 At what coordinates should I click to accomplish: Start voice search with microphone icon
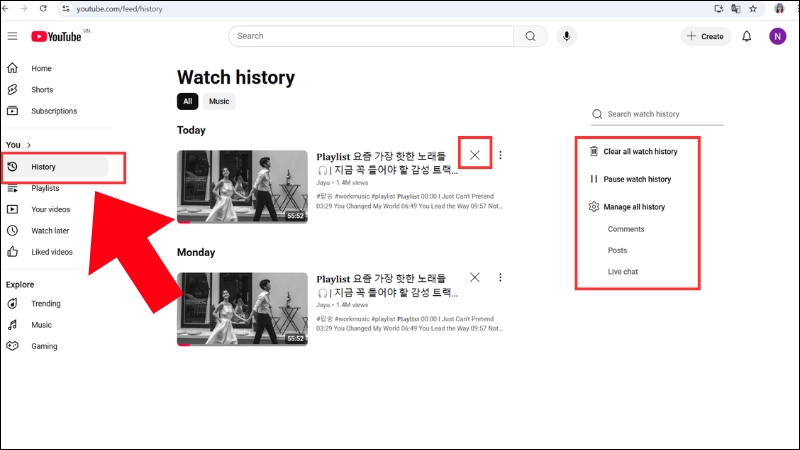(x=567, y=36)
